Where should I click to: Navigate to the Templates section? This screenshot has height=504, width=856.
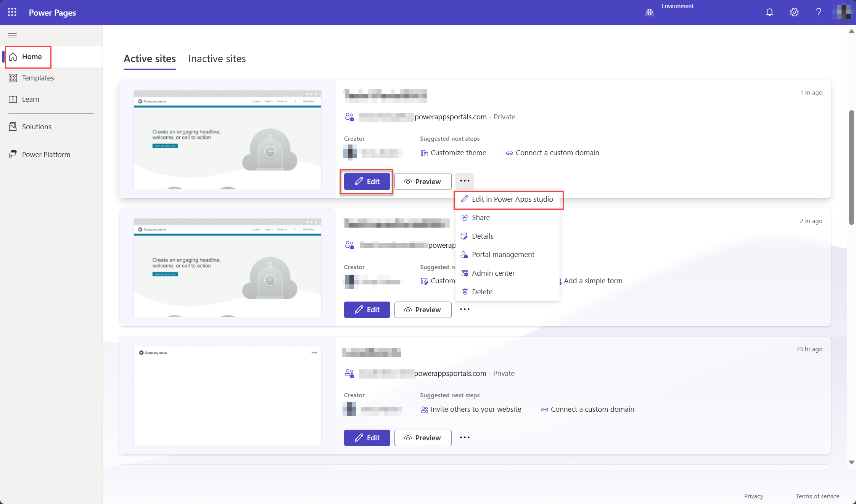pos(38,77)
